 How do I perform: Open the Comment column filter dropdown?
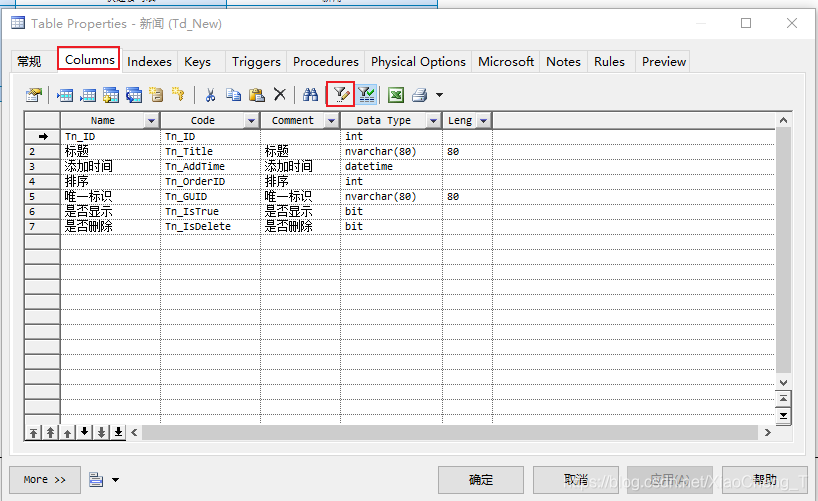pyautogui.click(x=331, y=121)
